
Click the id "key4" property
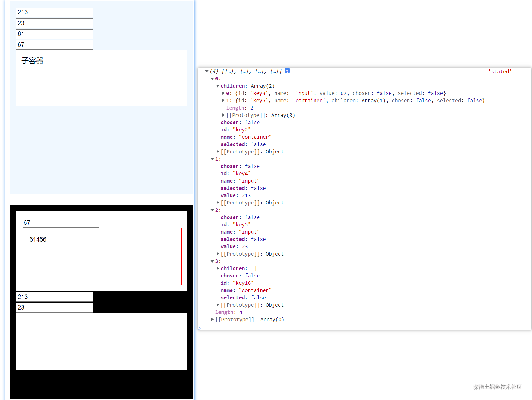click(x=236, y=173)
